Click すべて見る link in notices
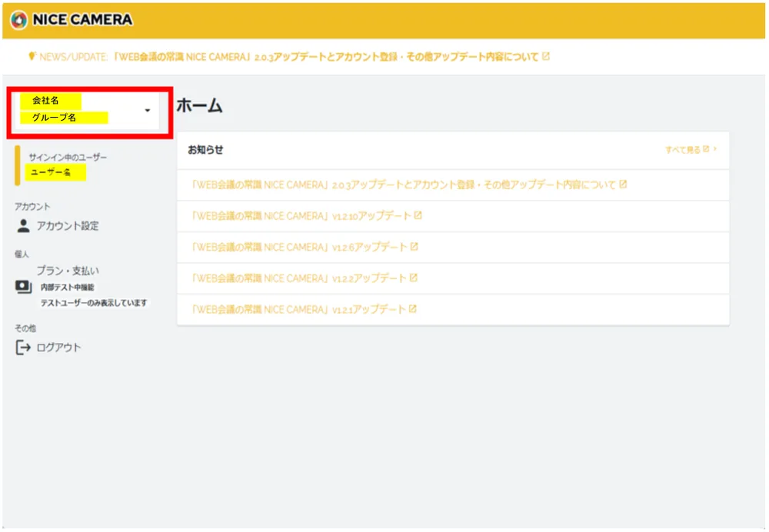 (x=682, y=150)
